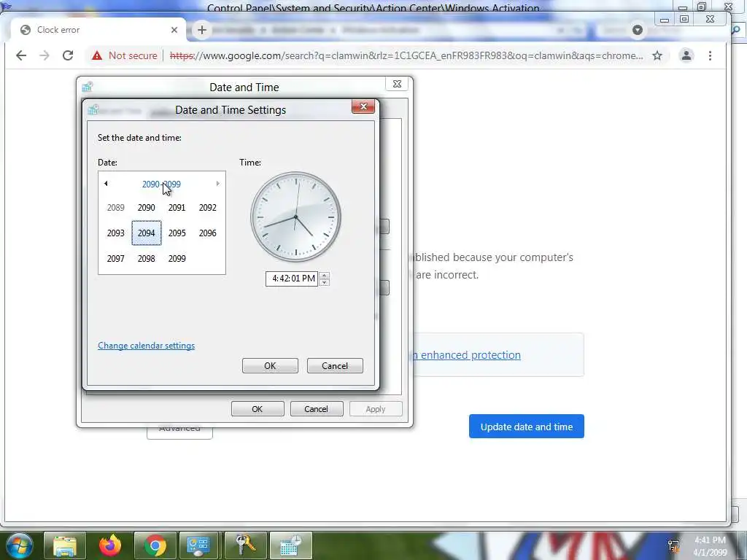Go back in Chrome browser
Screen dimensions: 747x560
(x=21, y=55)
